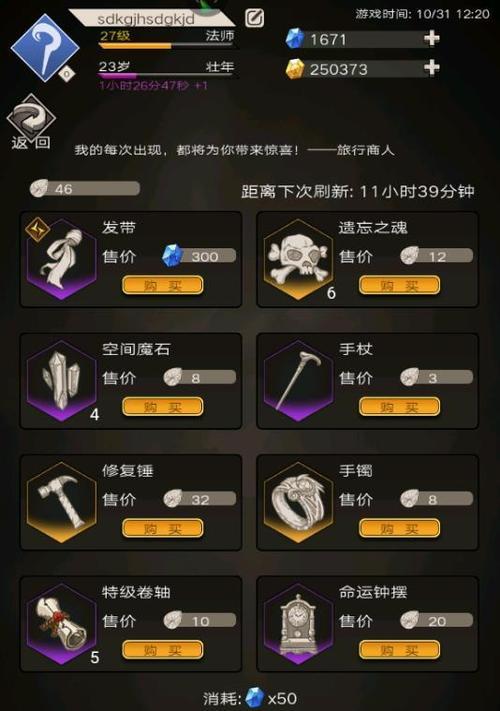Open the 命运钟摆 clock item icon
The width and height of the screenshot is (500, 711).
click(x=298, y=623)
